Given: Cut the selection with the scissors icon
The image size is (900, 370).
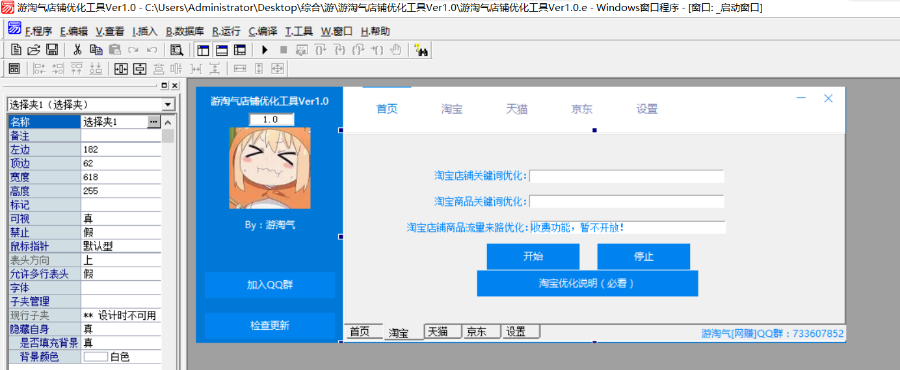Looking at the screenshot, I should point(77,50).
